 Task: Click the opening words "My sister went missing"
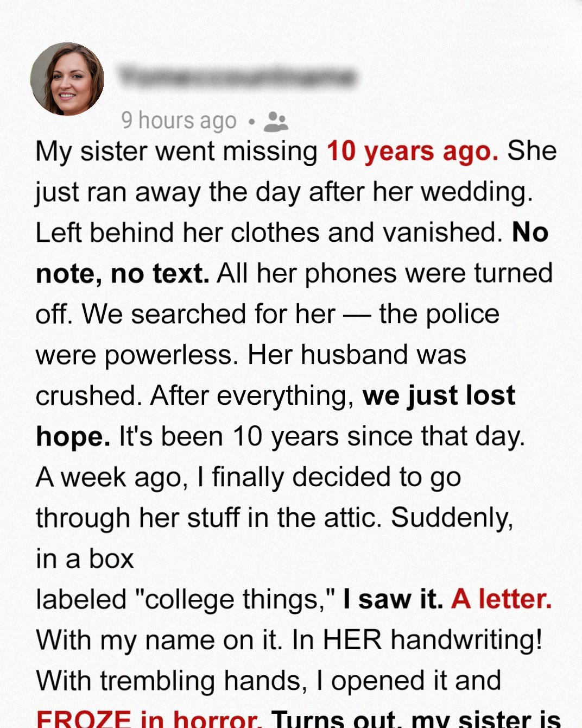(176, 151)
